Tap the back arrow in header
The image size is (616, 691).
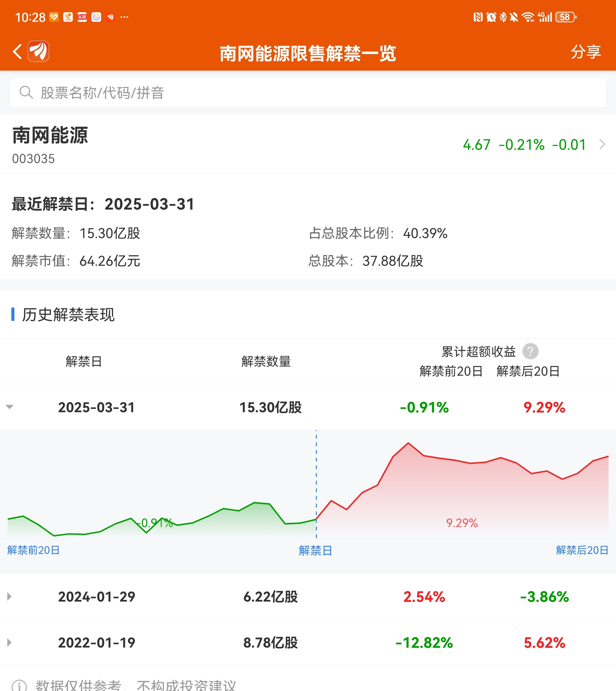17,51
